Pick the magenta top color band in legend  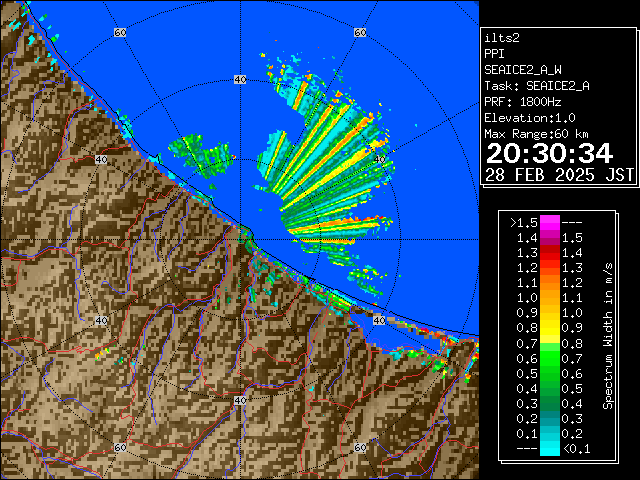click(550, 223)
